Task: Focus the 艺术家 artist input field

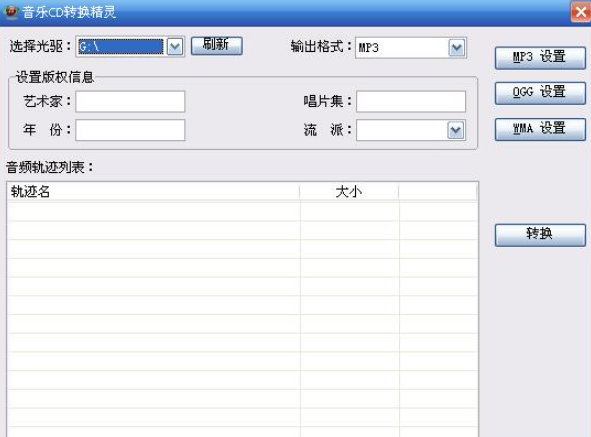Action: (x=130, y=101)
